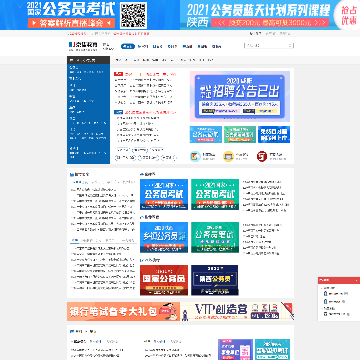This screenshot has height=360, width=360.
Task: Open the blue 乡镇公务员 card
Action: (164, 237)
